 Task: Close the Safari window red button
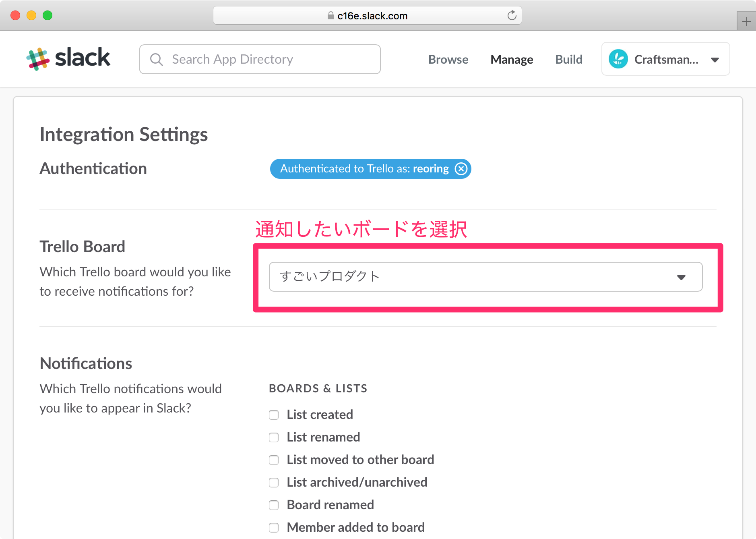pos(15,15)
